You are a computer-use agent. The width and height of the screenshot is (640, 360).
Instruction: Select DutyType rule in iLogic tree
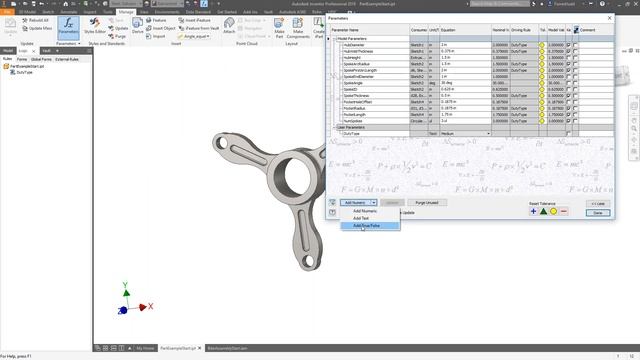click(x=24, y=72)
